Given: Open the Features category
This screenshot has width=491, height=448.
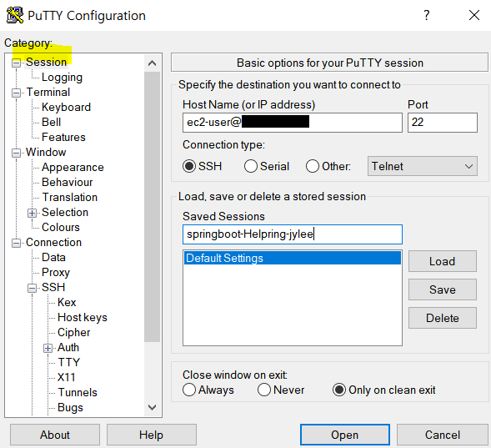Looking at the screenshot, I should tap(63, 137).
